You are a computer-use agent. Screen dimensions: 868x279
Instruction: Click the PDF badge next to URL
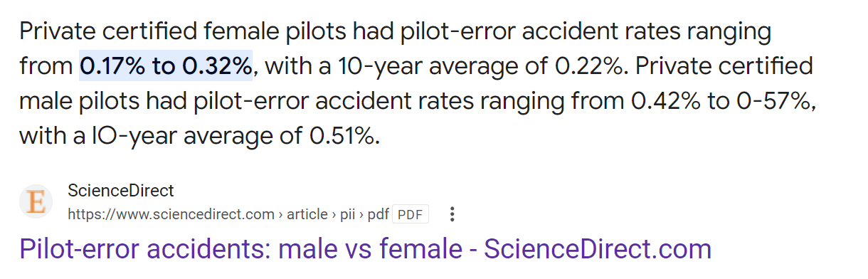pos(411,214)
